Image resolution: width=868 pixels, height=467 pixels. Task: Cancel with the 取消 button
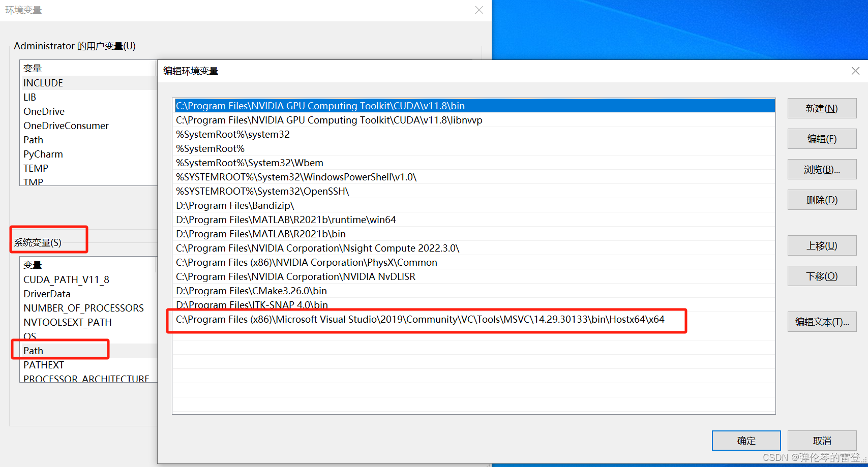(x=822, y=441)
